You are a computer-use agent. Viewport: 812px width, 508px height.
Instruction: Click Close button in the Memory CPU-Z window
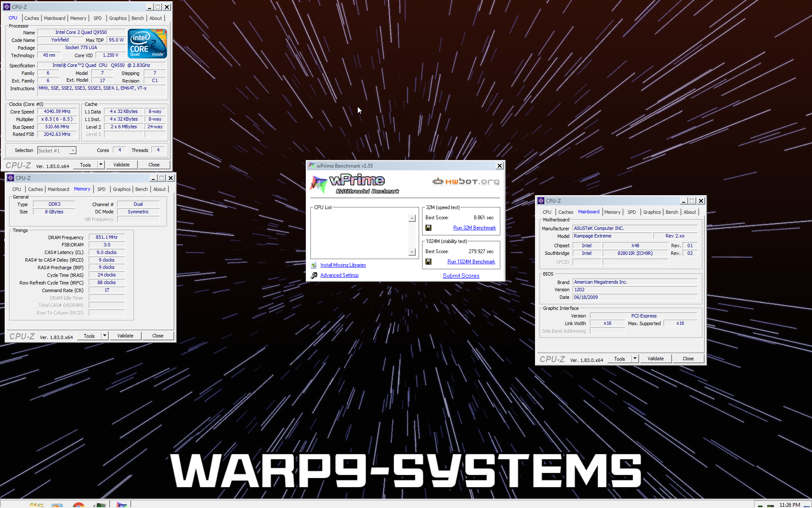[x=158, y=336]
